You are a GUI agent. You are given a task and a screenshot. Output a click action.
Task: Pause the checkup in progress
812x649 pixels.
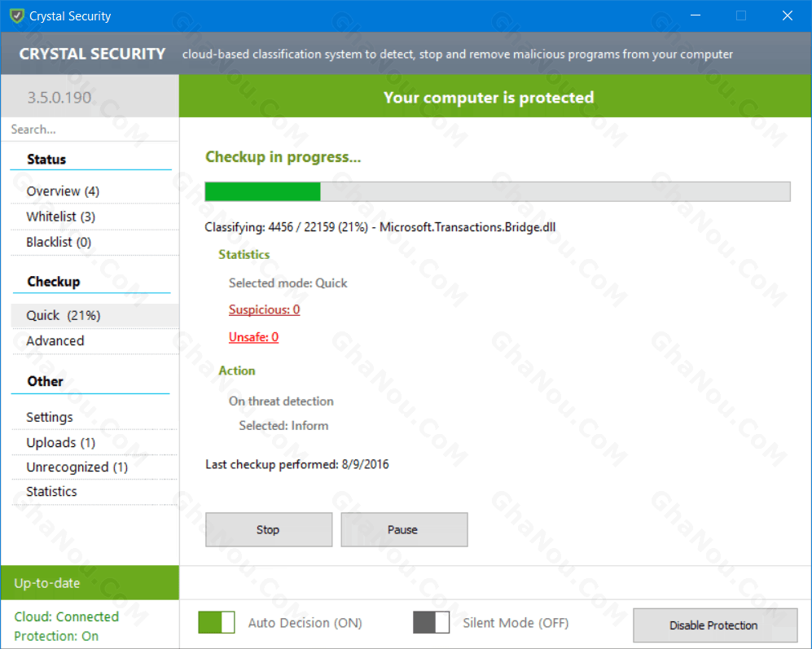pos(404,529)
